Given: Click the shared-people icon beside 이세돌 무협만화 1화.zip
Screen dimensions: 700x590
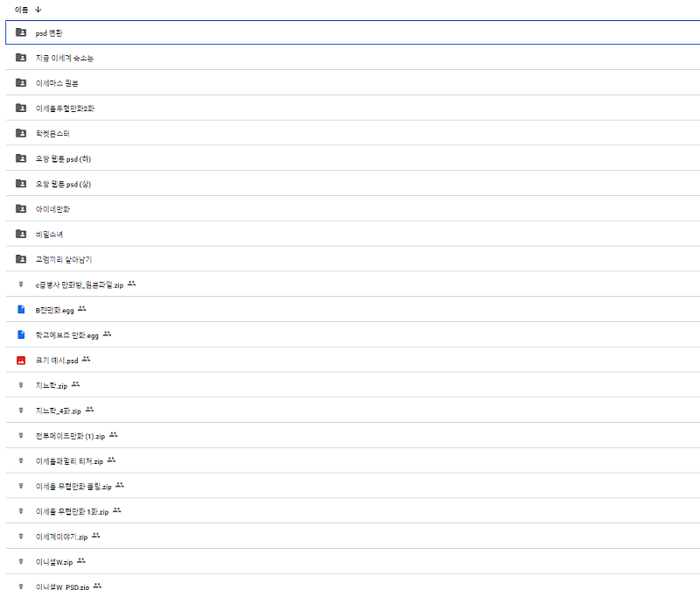Looking at the screenshot, I should click(117, 510).
